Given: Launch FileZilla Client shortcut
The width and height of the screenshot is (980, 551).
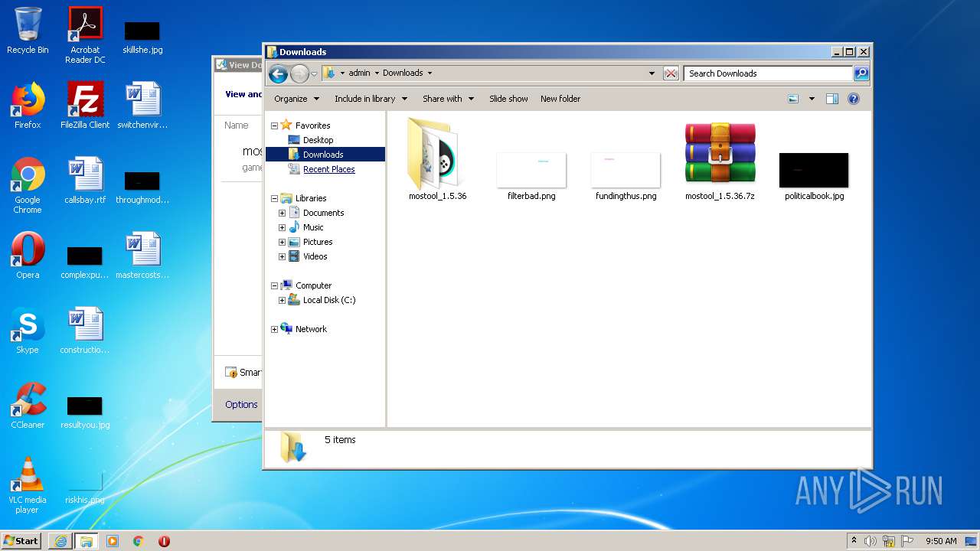Looking at the screenshot, I should tap(85, 105).
